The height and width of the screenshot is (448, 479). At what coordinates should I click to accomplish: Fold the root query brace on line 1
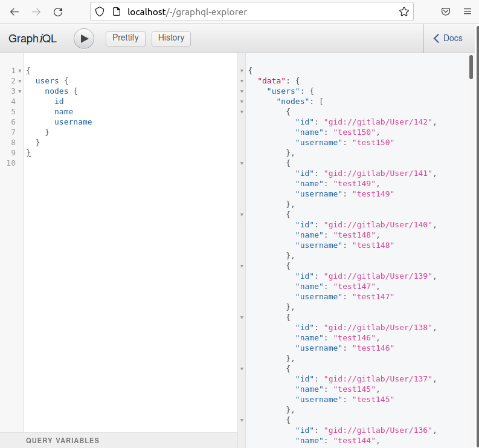coord(19,71)
